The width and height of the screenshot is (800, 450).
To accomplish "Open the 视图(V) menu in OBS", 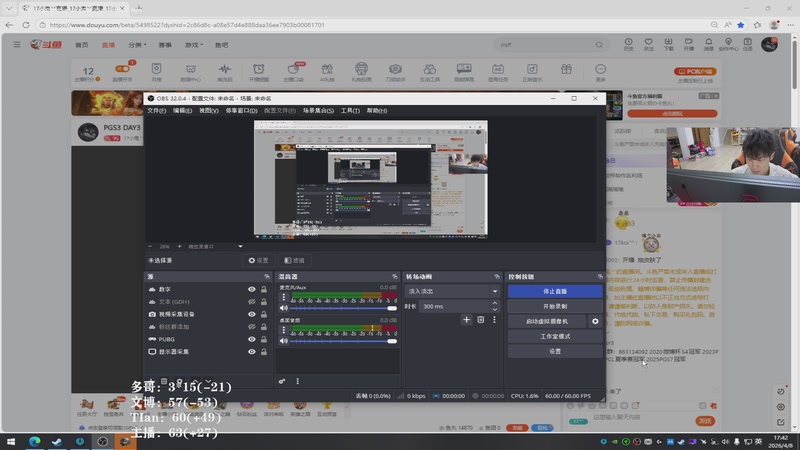I will tap(209, 111).
